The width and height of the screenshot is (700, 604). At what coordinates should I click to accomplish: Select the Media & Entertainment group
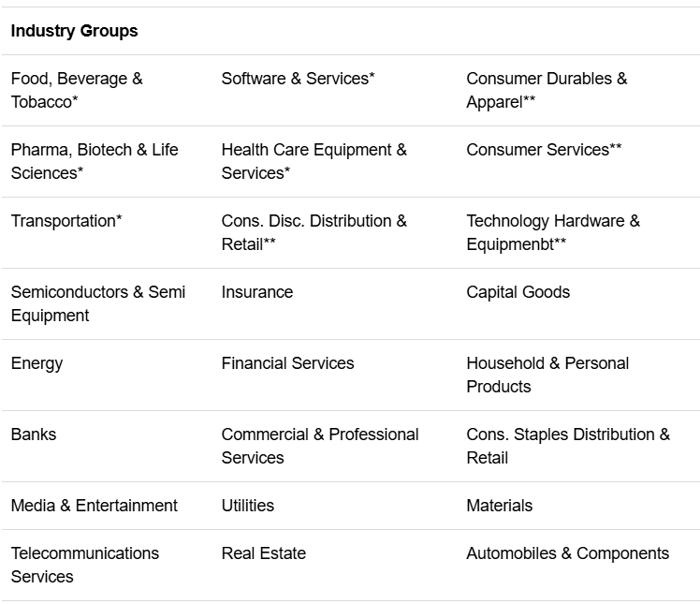pyautogui.click(x=94, y=506)
